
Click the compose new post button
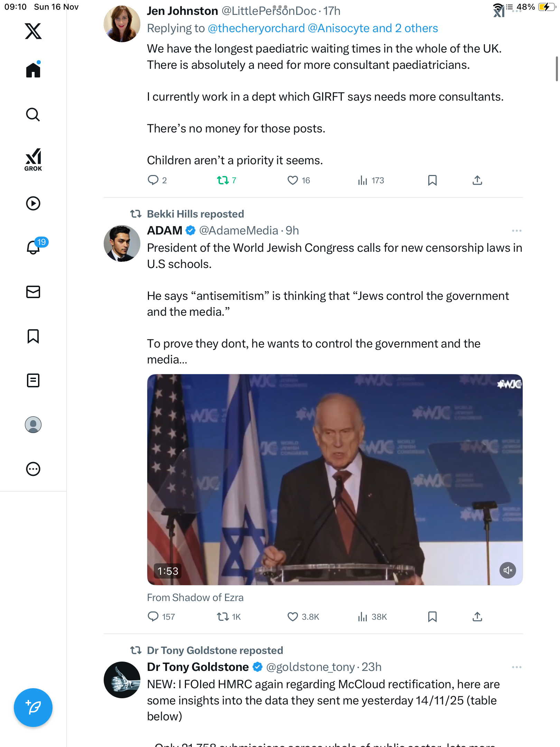coord(33,707)
